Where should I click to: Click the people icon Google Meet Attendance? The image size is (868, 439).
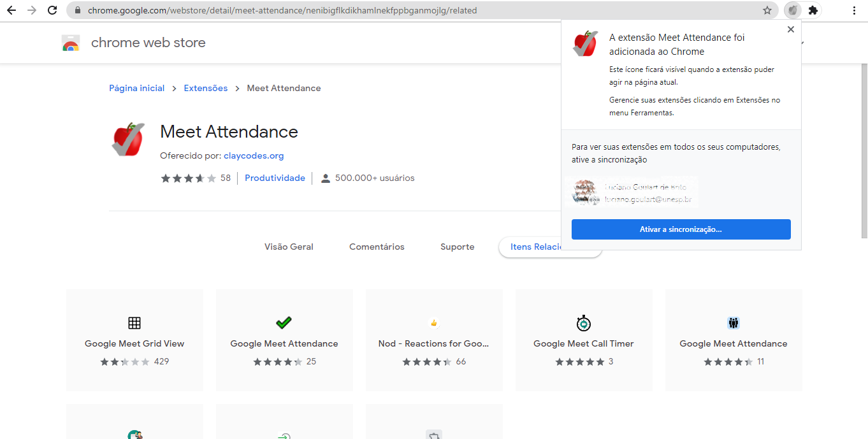734,322
